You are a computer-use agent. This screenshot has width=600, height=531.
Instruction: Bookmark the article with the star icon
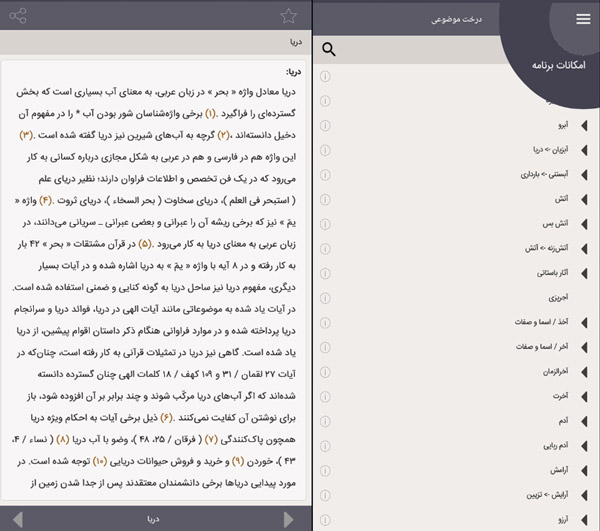pyautogui.click(x=289, y=16)
